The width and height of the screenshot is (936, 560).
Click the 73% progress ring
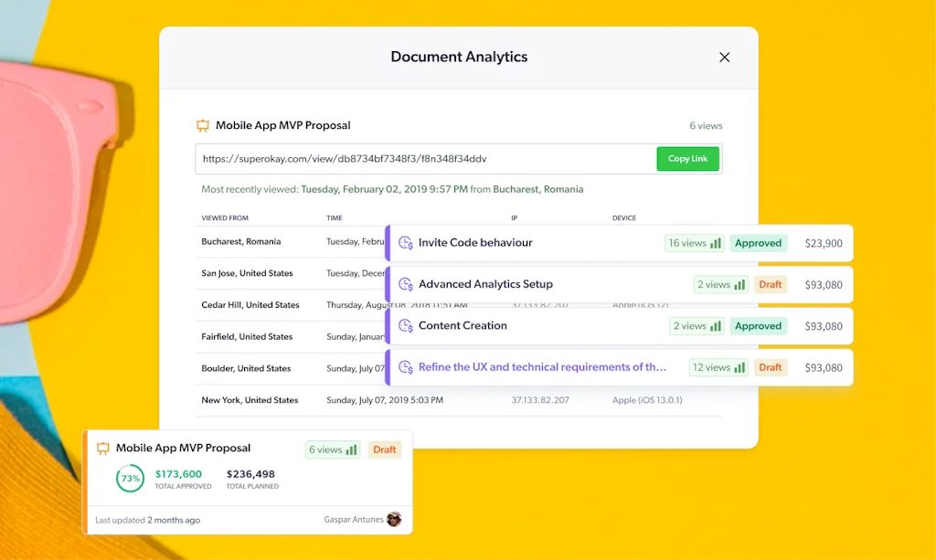click(x=130, y=479)
